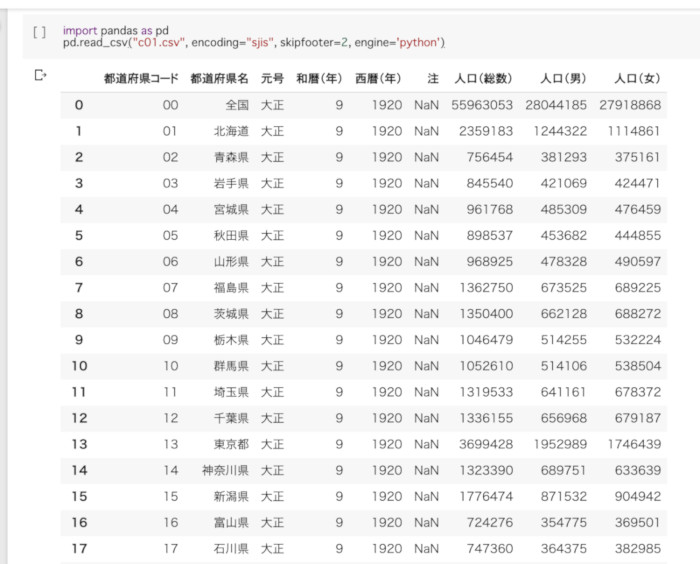Select the 人口(男) column header
700x564 pixels.
click(x=563, y=79)
